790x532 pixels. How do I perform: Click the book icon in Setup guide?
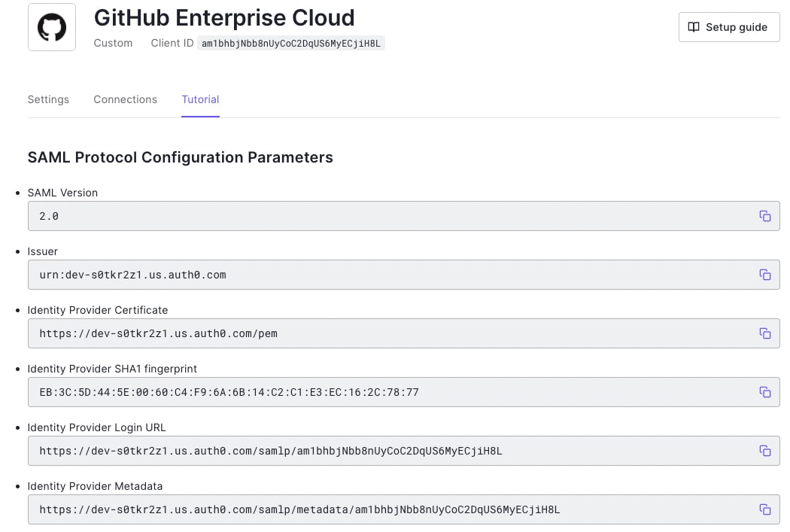[x=694, y=27]
